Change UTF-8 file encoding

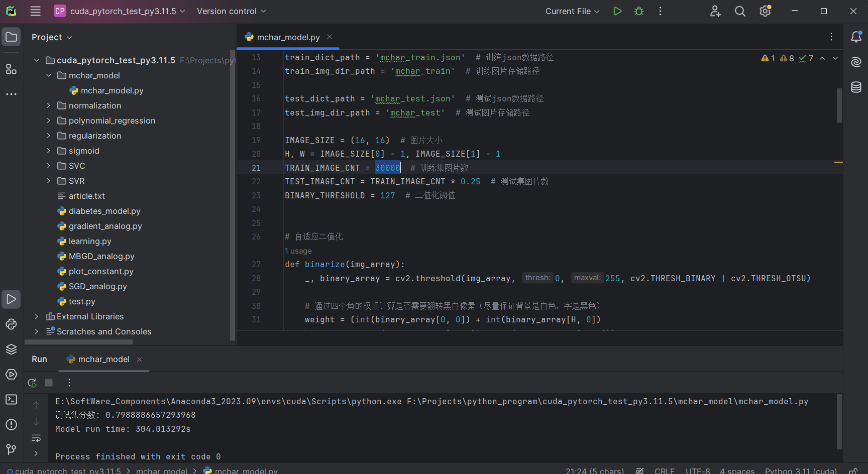coord(698,470)
